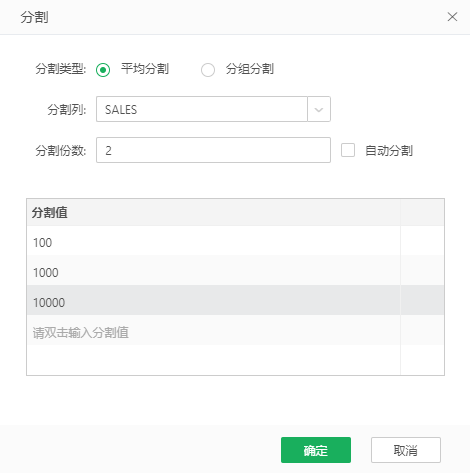Cancel with the 取消 button
This screenshot has width=470, height=473.
pos(406,450)
